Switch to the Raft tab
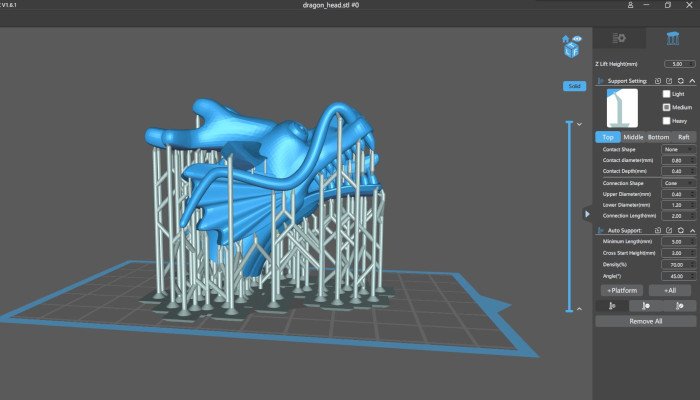The image size is (700, 400). pyautogui.click(x=683, y=137)
